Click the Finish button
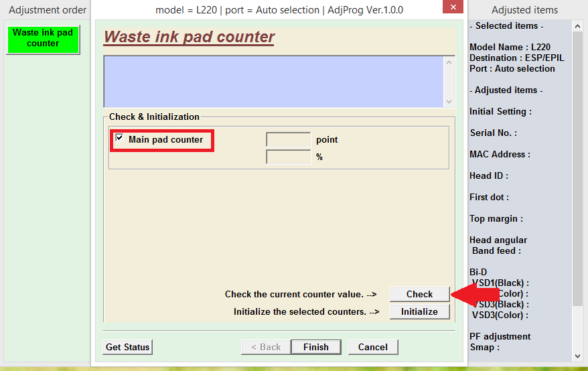 (316, 347)
